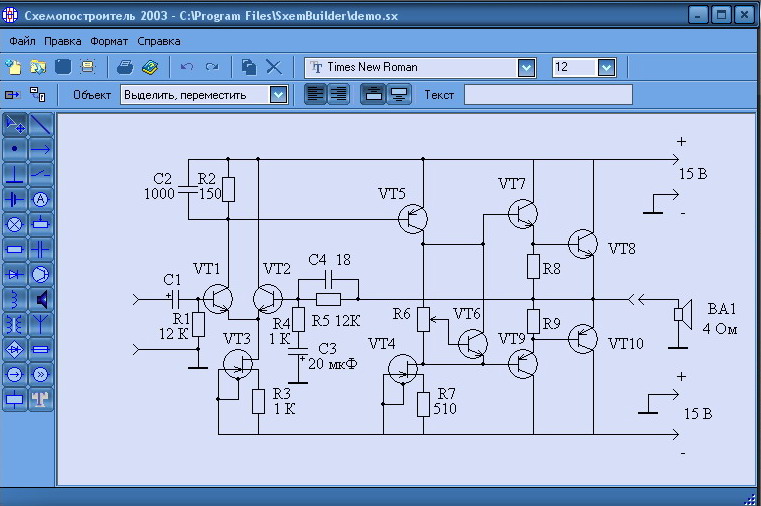Viewport: 761px width, 506px height.
Task: Select the ground symbol tool
Action: click(15, 174)
